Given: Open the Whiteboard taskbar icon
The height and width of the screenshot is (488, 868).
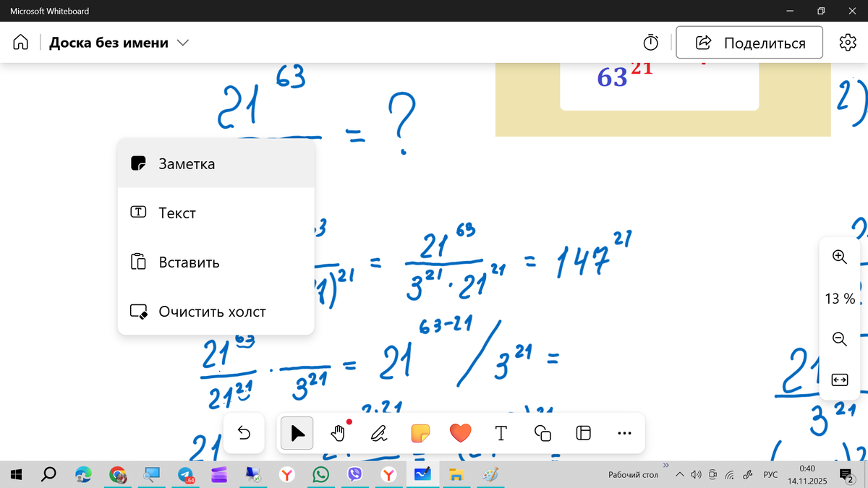Looking at the screenshot, I should tap(422, 474).
